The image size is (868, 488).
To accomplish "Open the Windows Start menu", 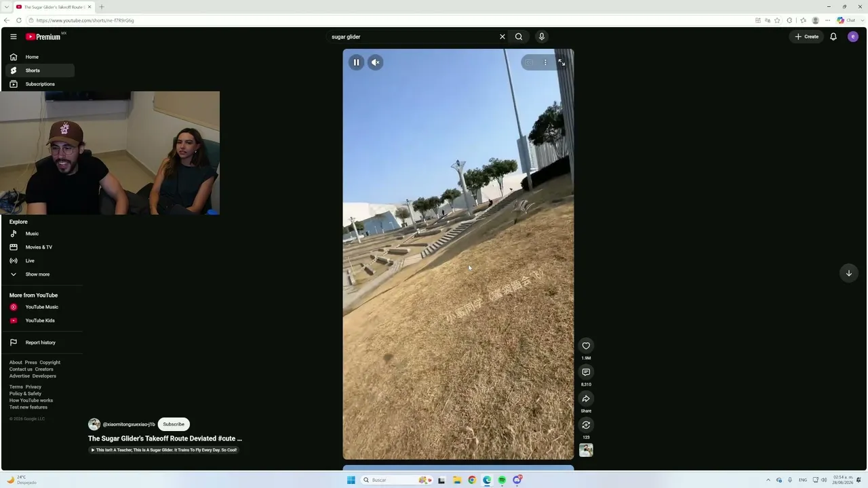I will tap(351, 480).
